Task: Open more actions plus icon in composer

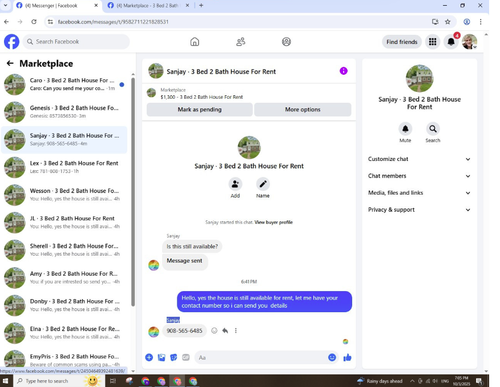Action: [x=149, y=357]
